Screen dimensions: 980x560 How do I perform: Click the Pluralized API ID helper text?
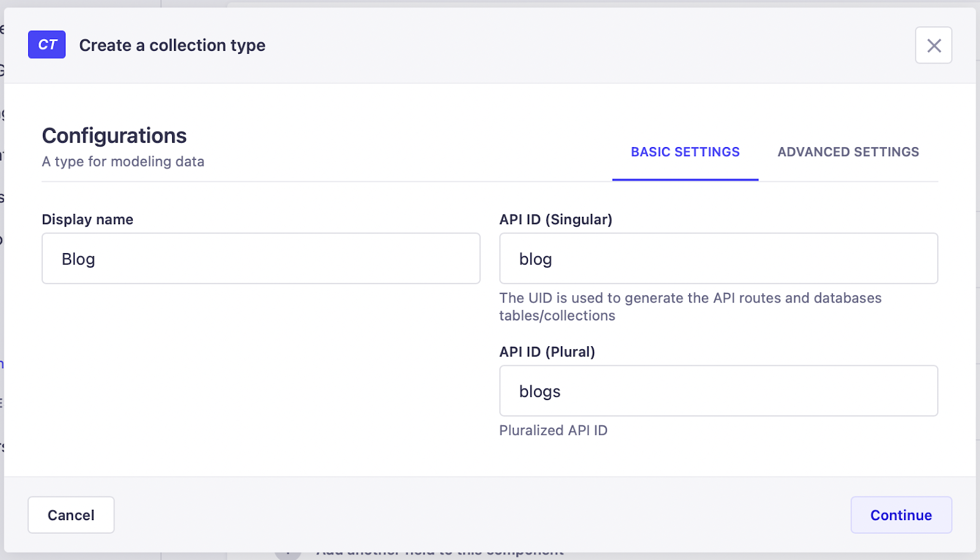(x=553, y=430)
